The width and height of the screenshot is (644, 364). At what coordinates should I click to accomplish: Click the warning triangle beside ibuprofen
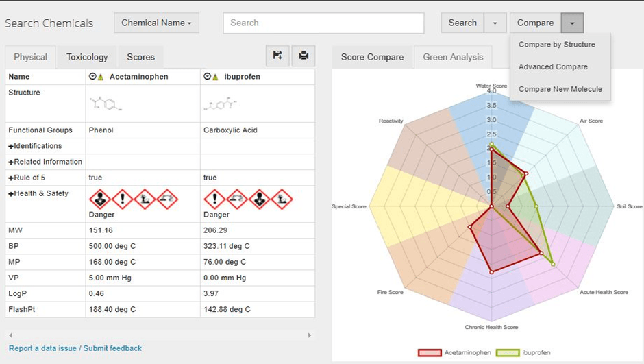click(215, 77)
